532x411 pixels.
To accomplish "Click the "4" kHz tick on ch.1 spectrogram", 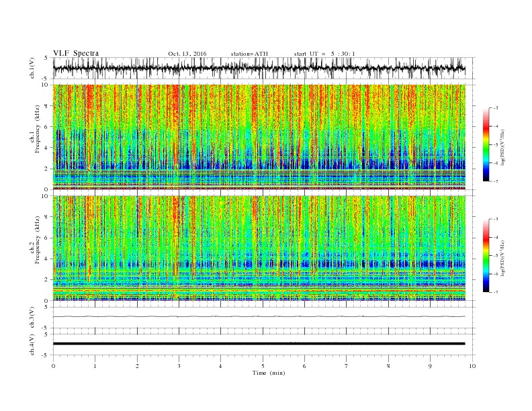I will point(46,148).
